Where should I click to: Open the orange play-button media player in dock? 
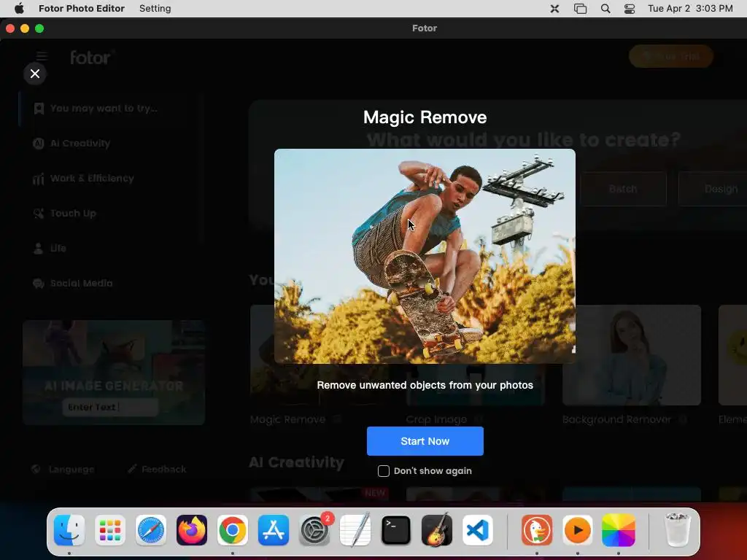[578, 530]
